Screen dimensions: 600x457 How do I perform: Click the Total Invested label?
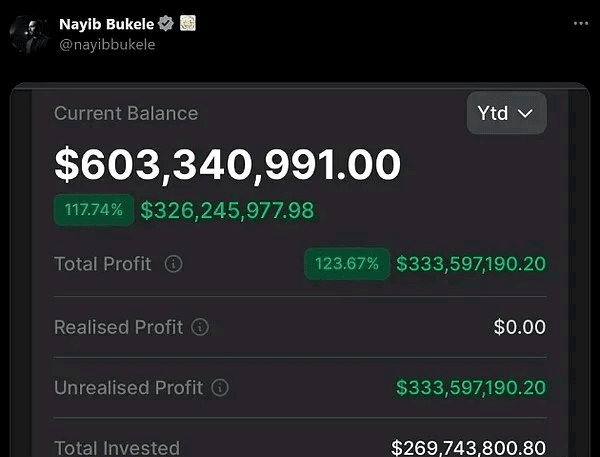point(117,447)
